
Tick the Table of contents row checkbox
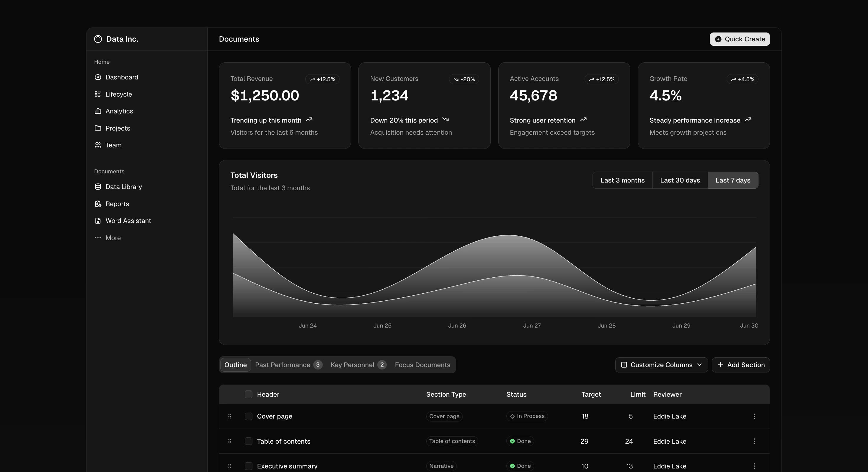[248, 441]
